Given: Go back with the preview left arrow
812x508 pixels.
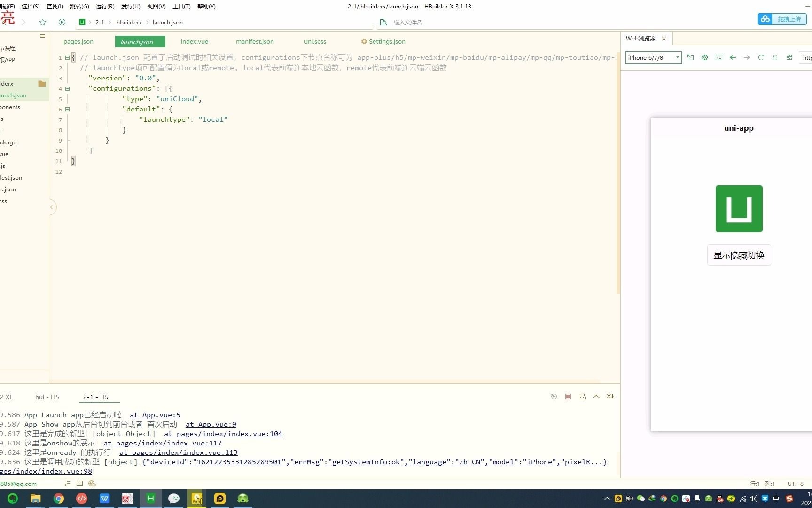Looking at the screenshot, I should [733, 57].
